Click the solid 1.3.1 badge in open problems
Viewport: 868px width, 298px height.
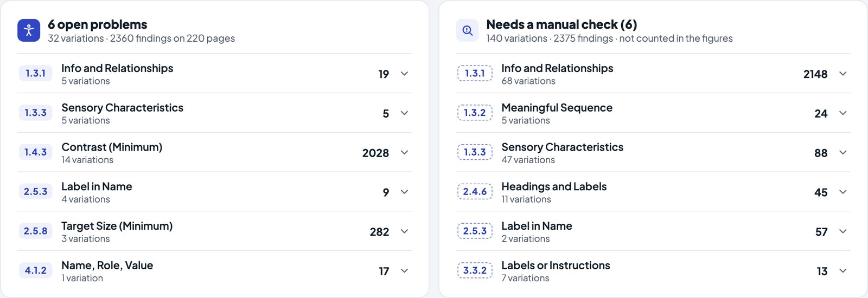(35, 73)
